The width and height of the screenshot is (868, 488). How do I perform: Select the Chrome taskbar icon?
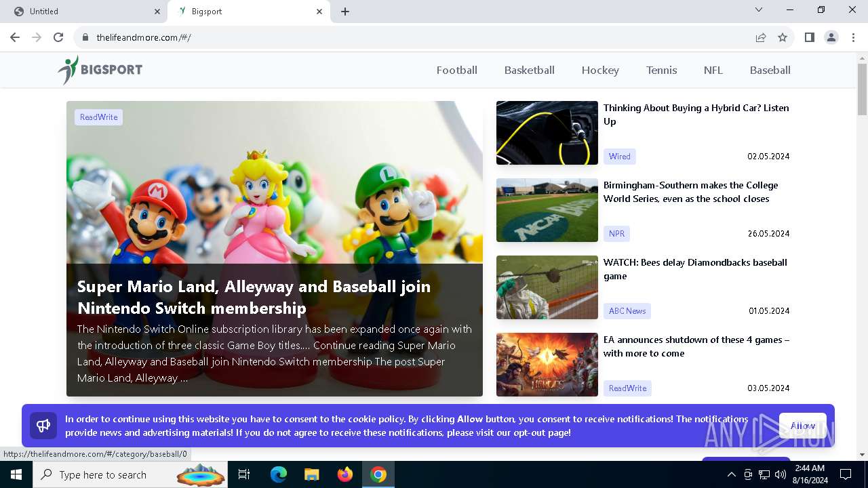point(378,474)
